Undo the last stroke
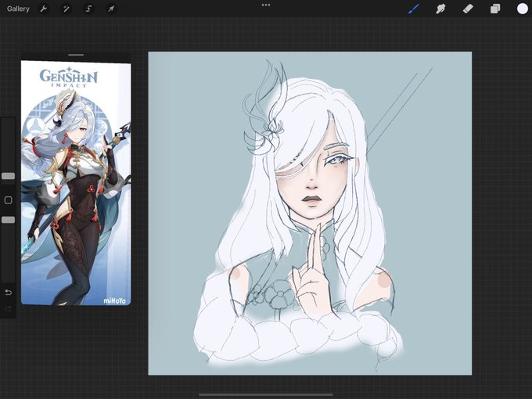 pos(8,292)
